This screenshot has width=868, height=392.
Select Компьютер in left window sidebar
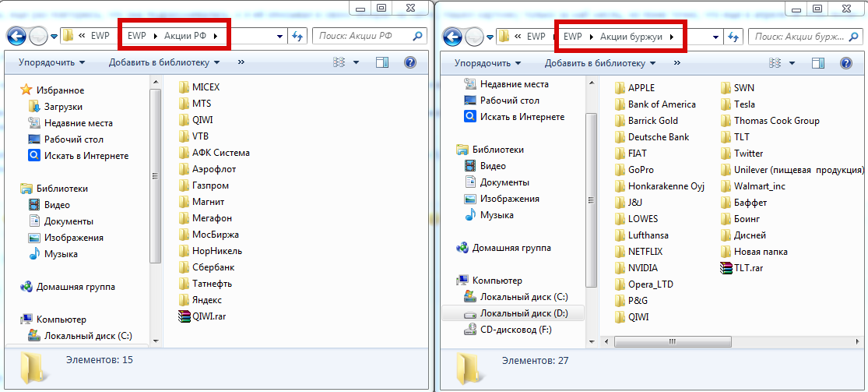coord(53,320)
